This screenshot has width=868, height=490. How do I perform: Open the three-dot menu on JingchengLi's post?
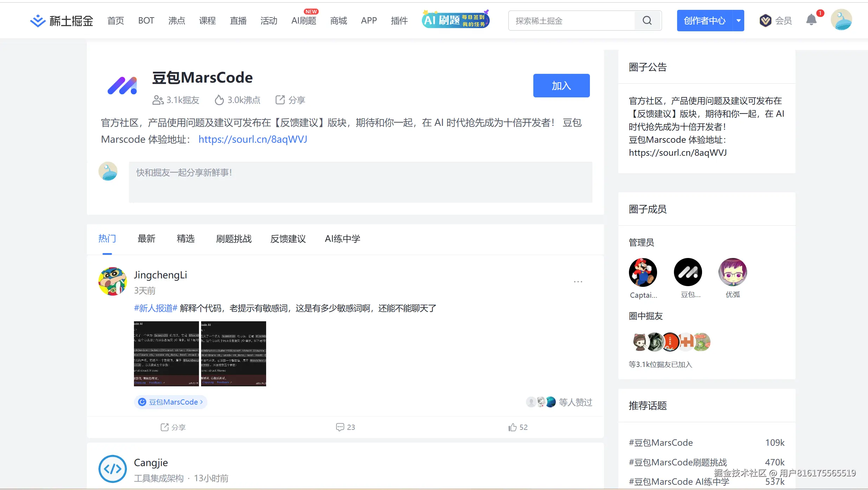pyautogui.click(x=578, y=282)
